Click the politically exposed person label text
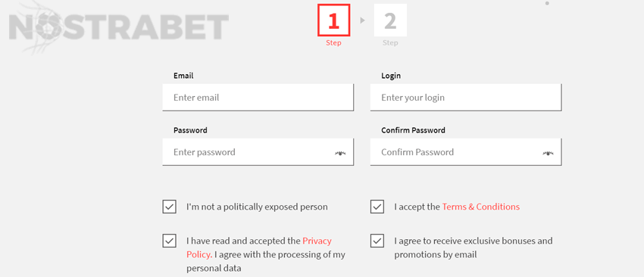 pos(257,207)
